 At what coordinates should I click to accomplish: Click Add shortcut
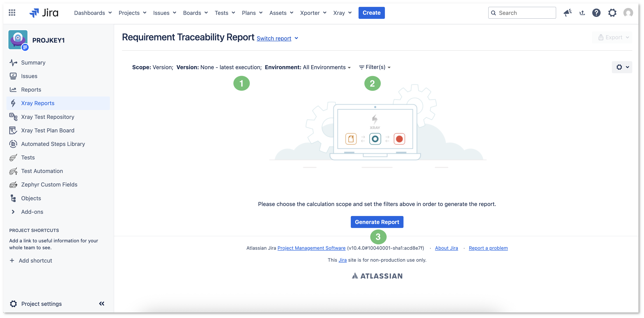(35, 260)
